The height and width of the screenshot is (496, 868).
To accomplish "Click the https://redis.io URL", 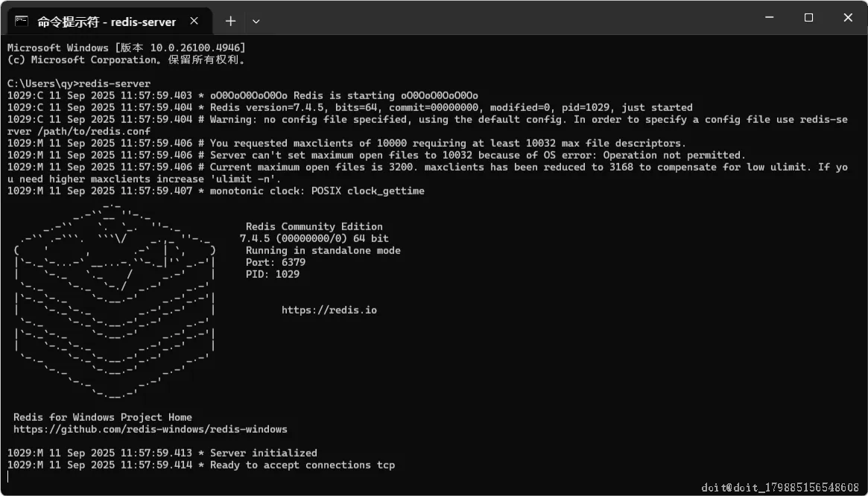I will pos(329,310).
